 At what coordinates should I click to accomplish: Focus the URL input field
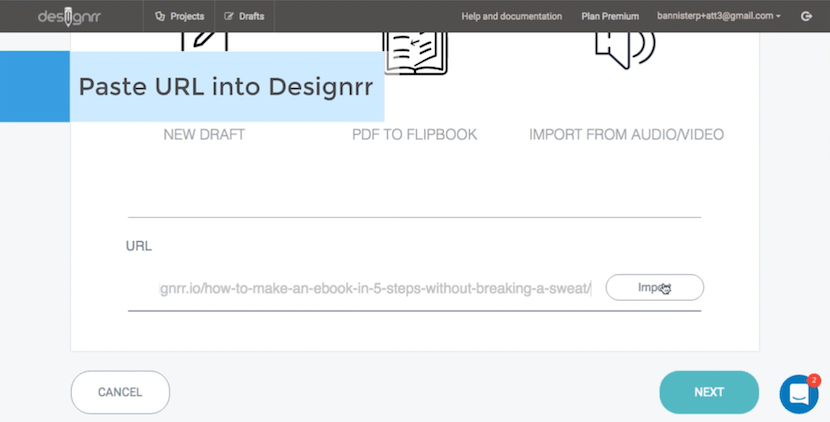point(375,289)
